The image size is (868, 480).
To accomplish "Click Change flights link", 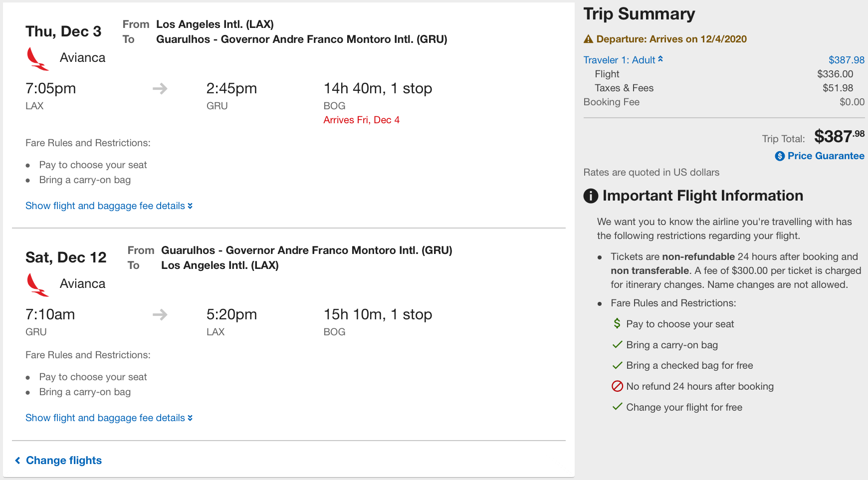I will click(64, 460).
